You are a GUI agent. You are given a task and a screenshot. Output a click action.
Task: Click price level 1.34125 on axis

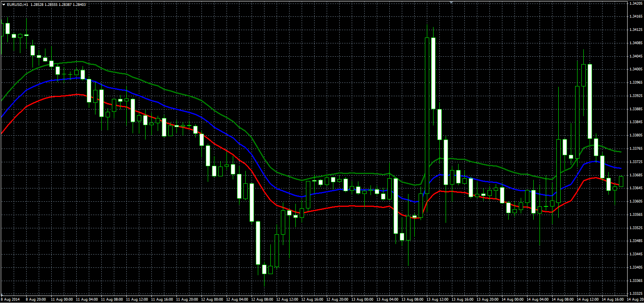click(x=636, y=30)
